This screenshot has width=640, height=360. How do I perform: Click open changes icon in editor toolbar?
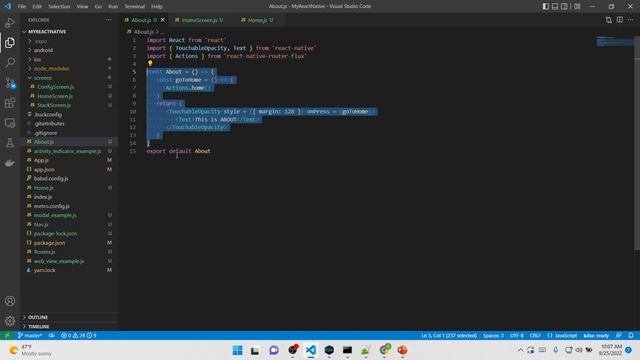[x=609, y=20]
